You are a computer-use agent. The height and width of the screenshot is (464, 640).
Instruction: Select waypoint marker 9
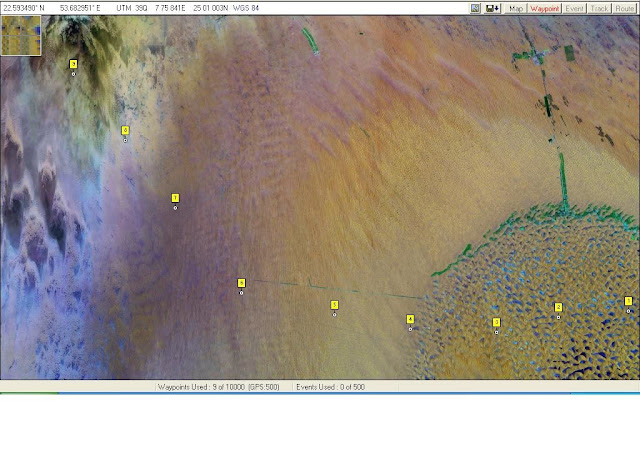pos(73,64)
